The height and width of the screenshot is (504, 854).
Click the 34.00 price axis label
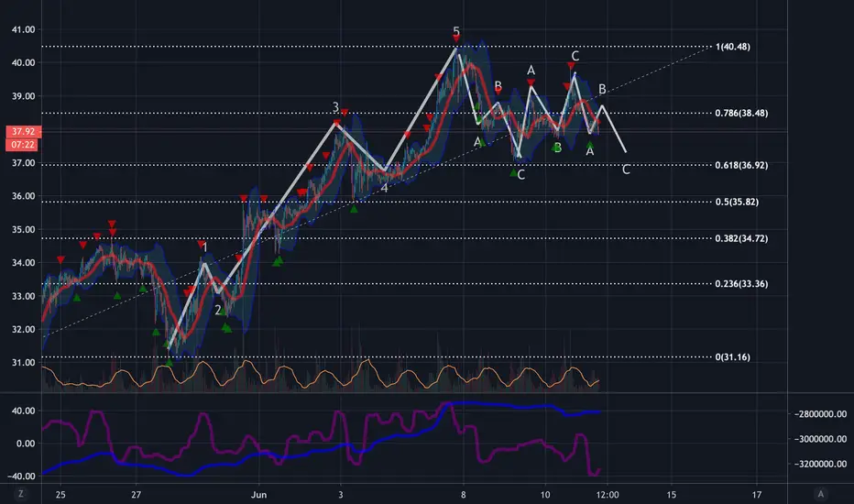[24, 263]
